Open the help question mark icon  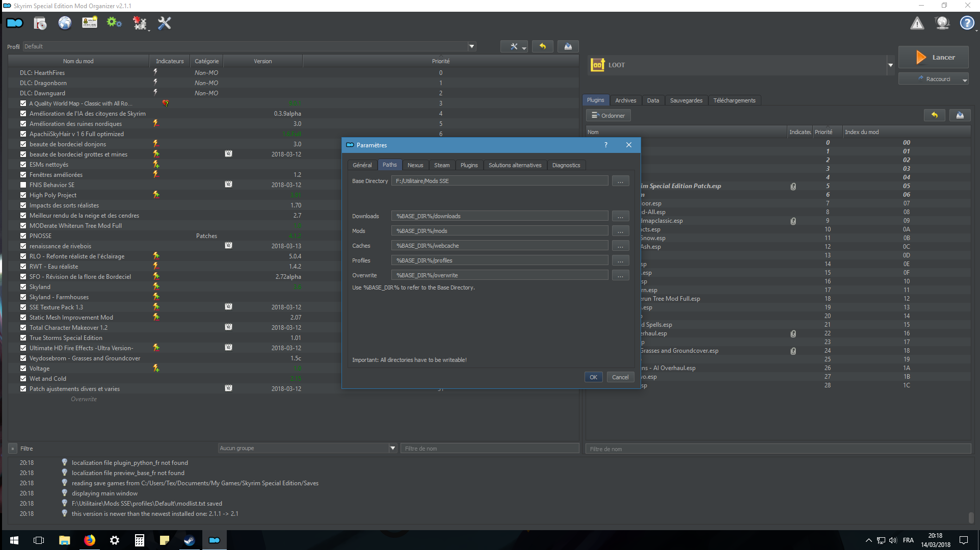click(967, 23)
